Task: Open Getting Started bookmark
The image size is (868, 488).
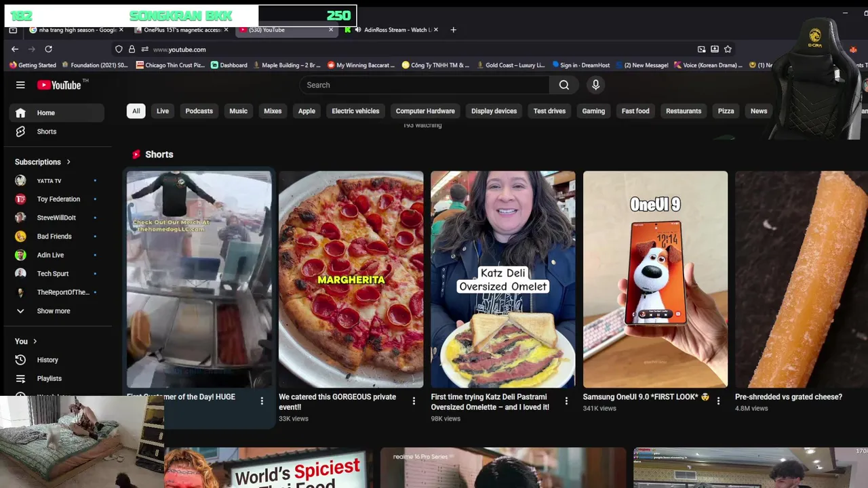Action: click(33, 65)
